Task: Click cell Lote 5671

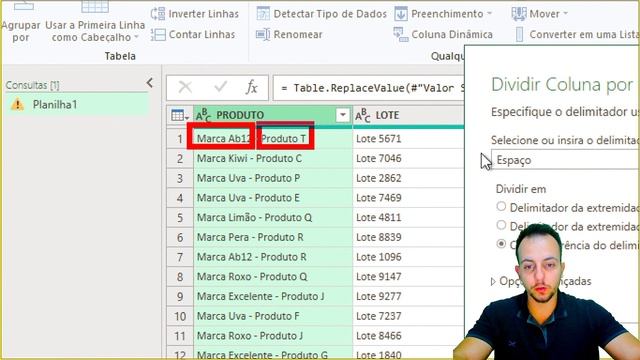Action: click(x=408, y=139)
